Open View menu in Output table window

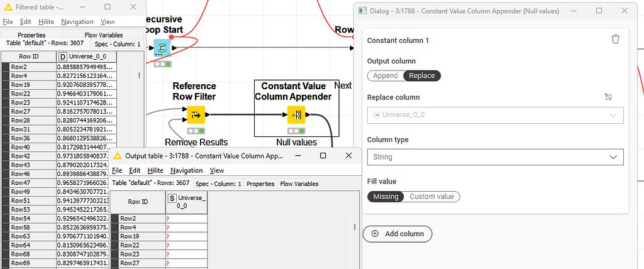pyautogui.click(x=217, y=170)
